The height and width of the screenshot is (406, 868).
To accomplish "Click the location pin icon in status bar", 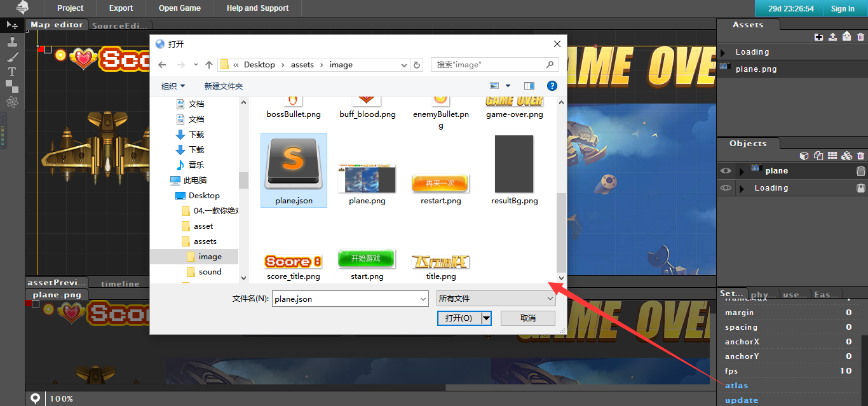I will pyautogui.click(x=36, y=398).
